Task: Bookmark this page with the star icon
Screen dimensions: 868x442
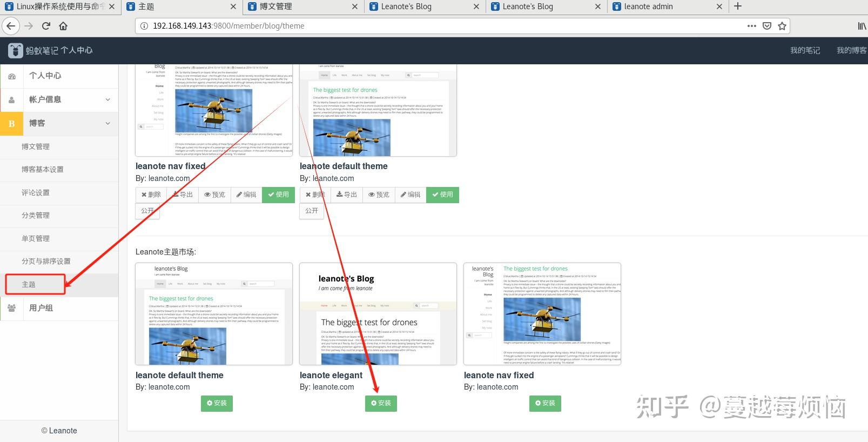Action: (x=782, y=26)
